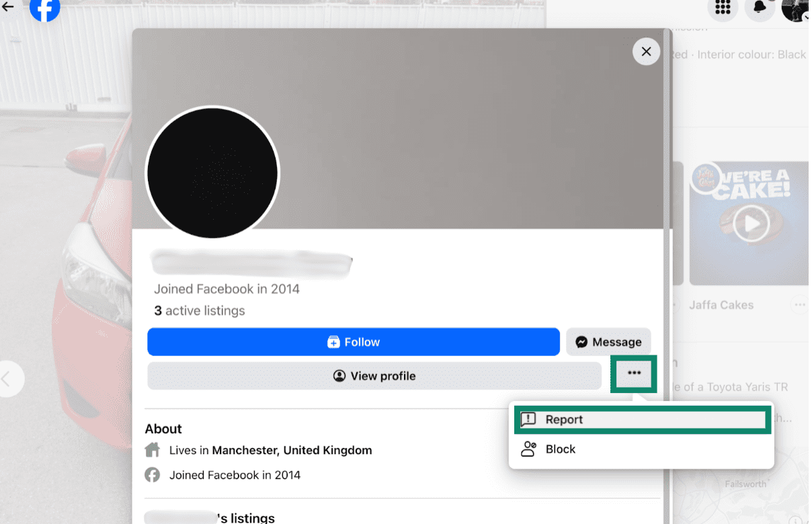Open options for the Jaffa Cakes post
The image size is (812, 524).
[800, 304]
